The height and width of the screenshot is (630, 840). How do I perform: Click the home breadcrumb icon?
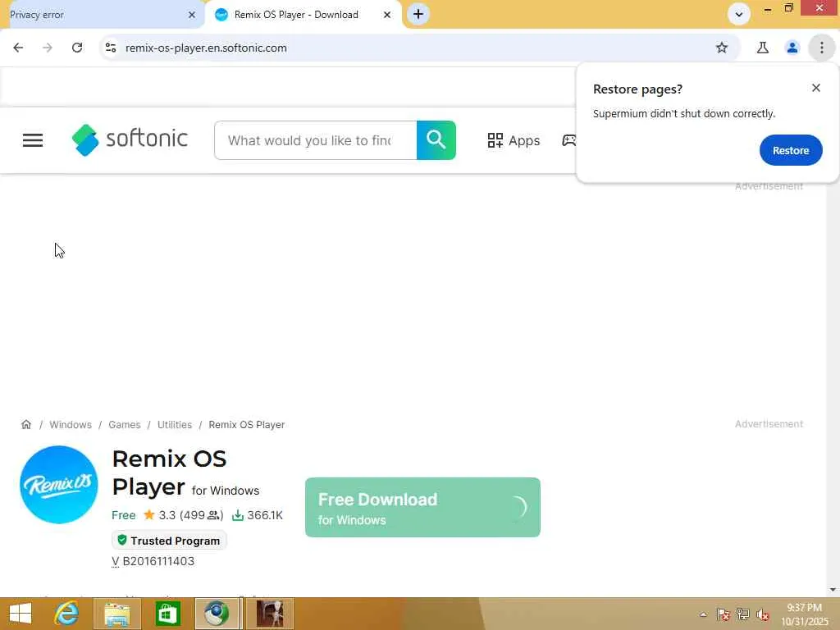pos(26,424)
